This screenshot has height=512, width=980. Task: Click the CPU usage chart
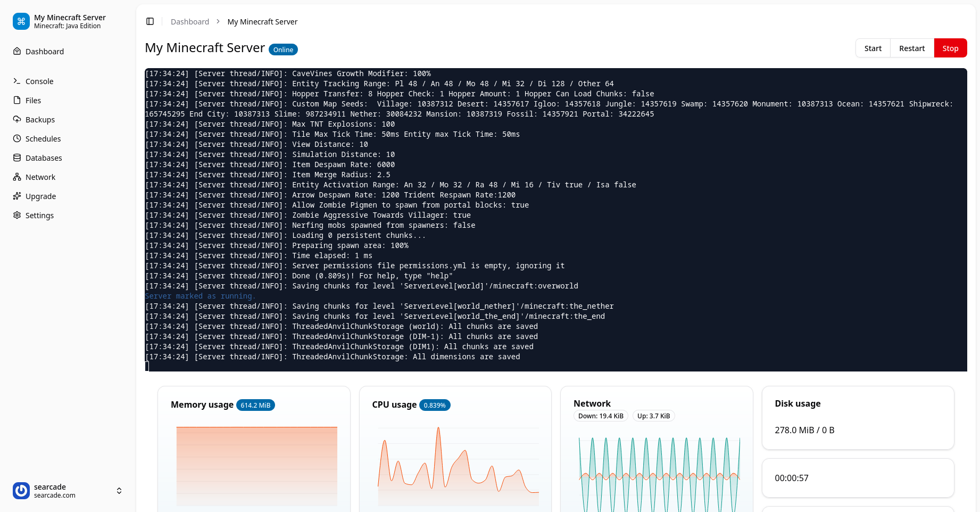[458, 466]
